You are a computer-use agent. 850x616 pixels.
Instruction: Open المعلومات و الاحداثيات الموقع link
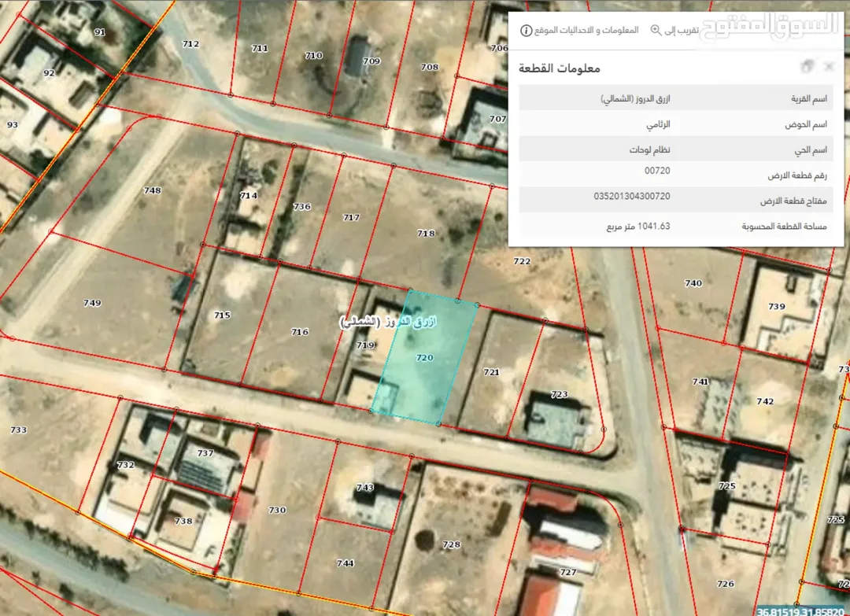(586, 31)
